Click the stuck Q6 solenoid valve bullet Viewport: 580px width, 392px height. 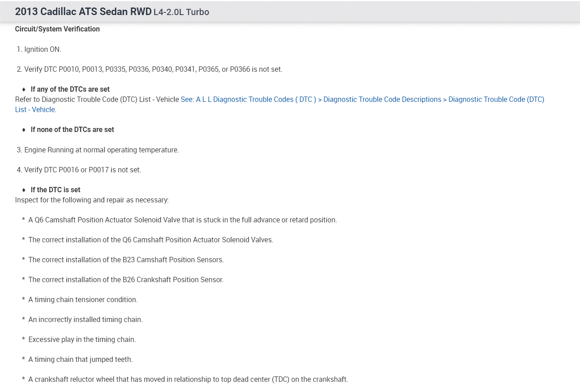point(183,220)
